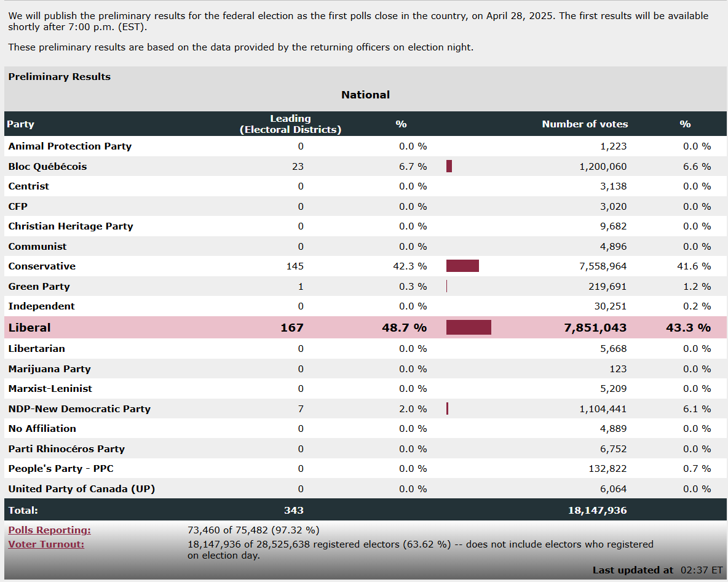Viewport: 728px width, 582px height.
Task: Click the Party column header
Action: [21, 124]
